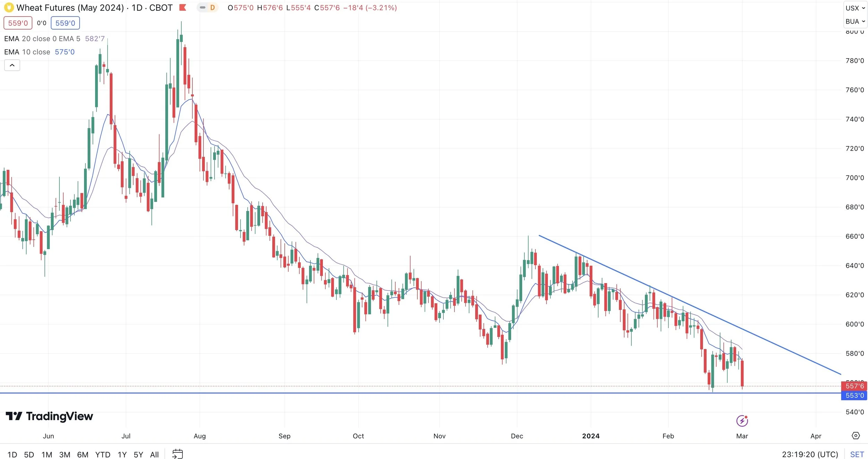Click the TradingView logo
This screenshot has height=459, width=868.
pos(49,416)
